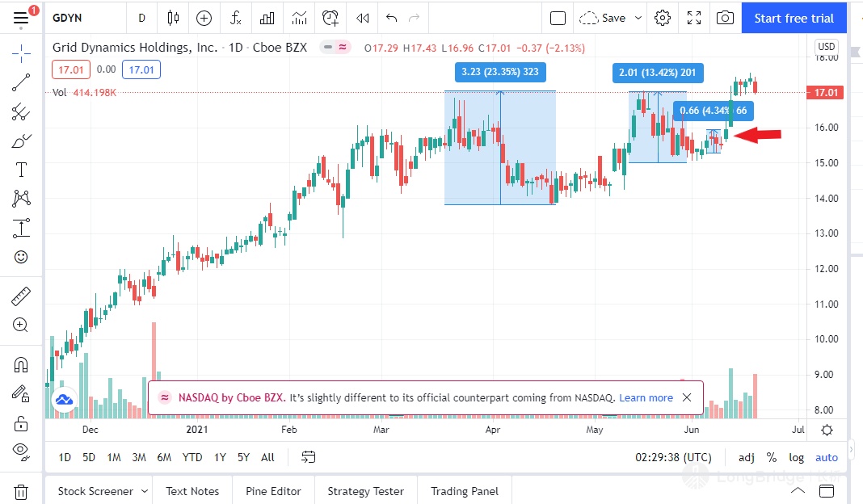The image size is (863, 504).
Task: Select the trend line drawing tool
Action: pyautogui.click(x=21, y=82)
